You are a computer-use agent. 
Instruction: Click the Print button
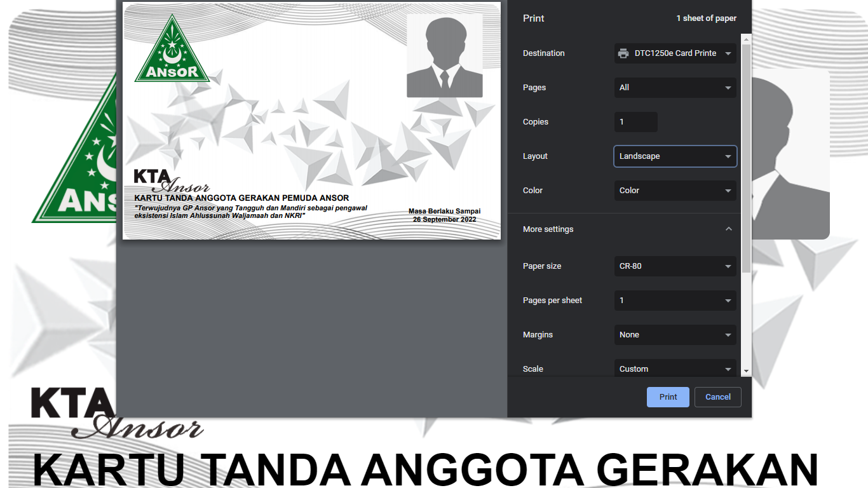[x=668, y=397]
